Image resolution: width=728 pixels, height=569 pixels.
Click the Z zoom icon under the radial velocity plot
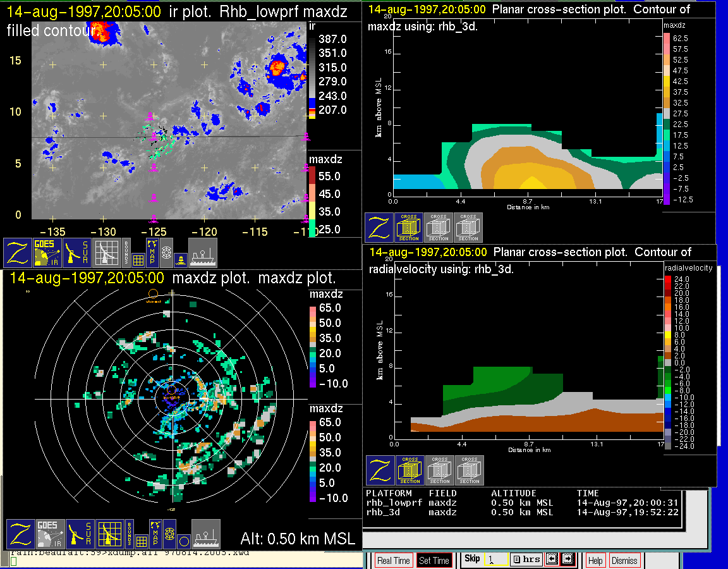(x=380, y=470)
